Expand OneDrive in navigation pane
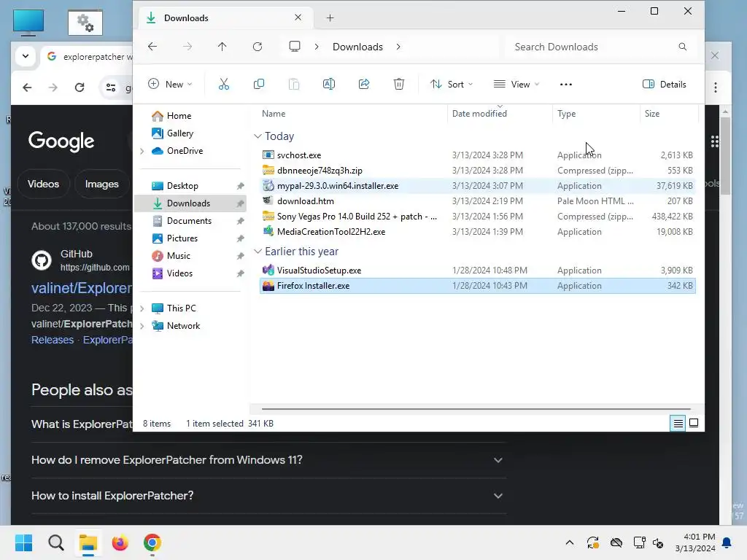The image size is (747, 560). point(142,151)
